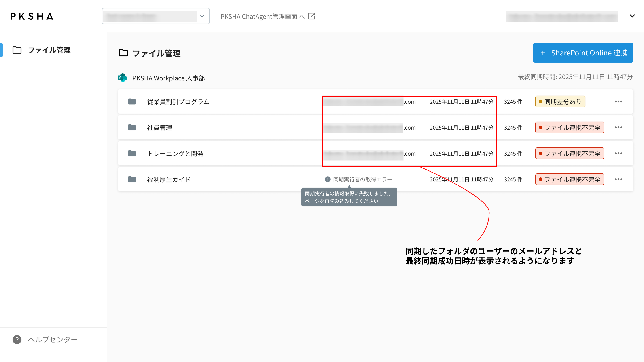Open the more menu for 従業員割引プログラム
Viewport: 644px width, 362px height.
click(x=618, y=101)
